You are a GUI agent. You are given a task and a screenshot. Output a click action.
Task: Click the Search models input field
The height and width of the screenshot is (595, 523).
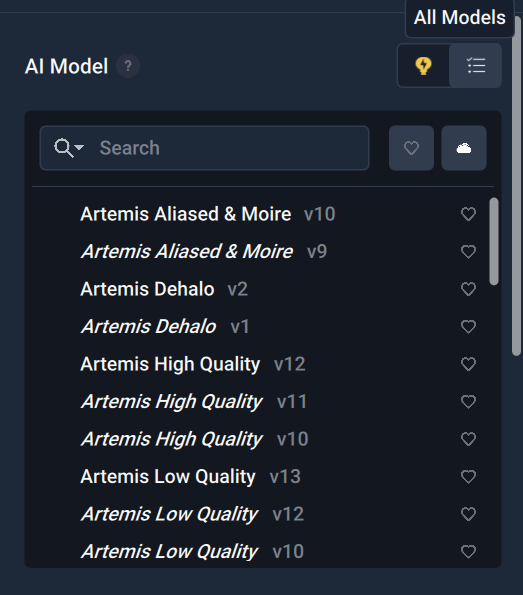tap(205, 148)
